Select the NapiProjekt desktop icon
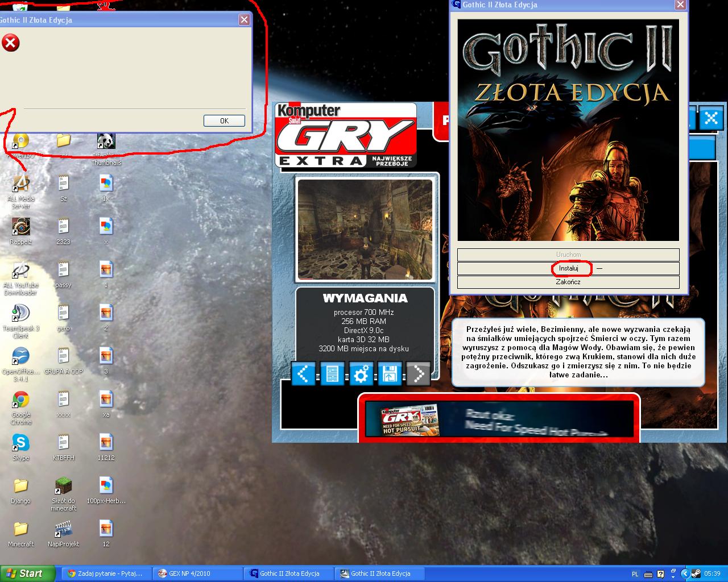The width and height of the screenshot is (728, 582). pyautogui.click(x=63, y=533)
